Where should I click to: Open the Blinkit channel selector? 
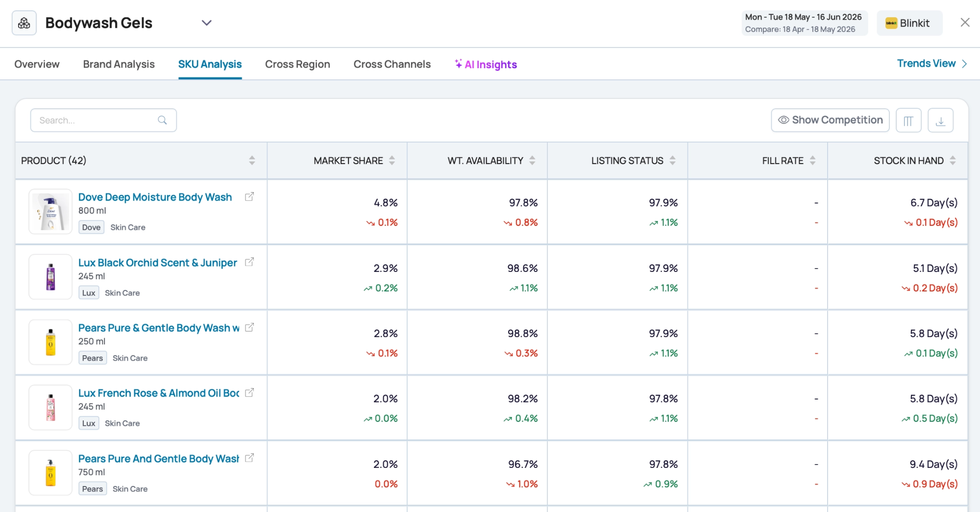pos(909,23)
